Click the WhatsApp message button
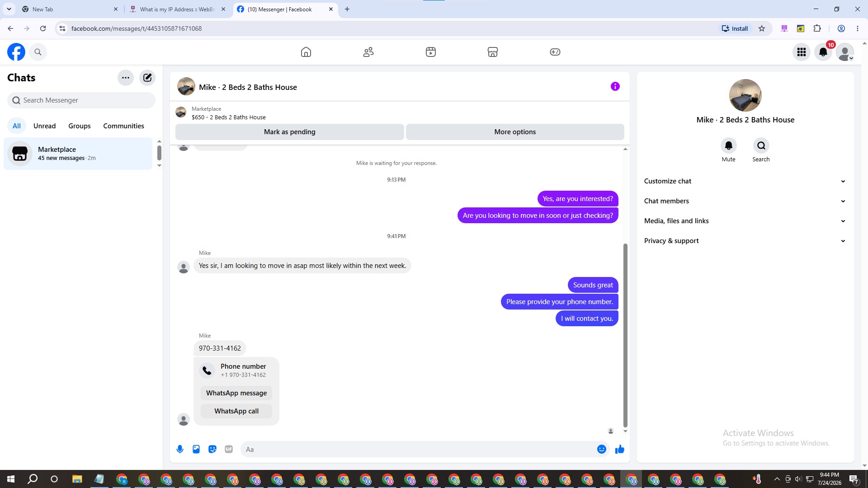This screenshot has width=868, height=488. 236,393
